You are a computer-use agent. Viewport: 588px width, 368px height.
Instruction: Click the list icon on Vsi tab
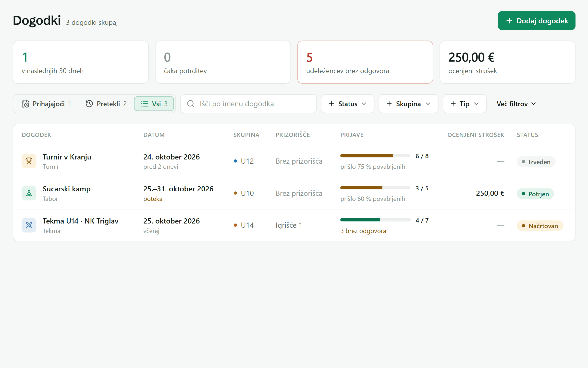click(x=144, y=104)
